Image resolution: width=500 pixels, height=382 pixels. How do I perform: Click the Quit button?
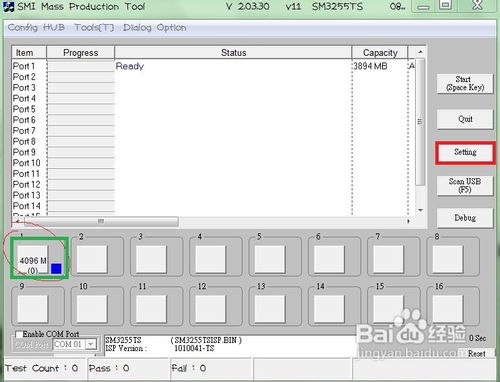(465, 119)
